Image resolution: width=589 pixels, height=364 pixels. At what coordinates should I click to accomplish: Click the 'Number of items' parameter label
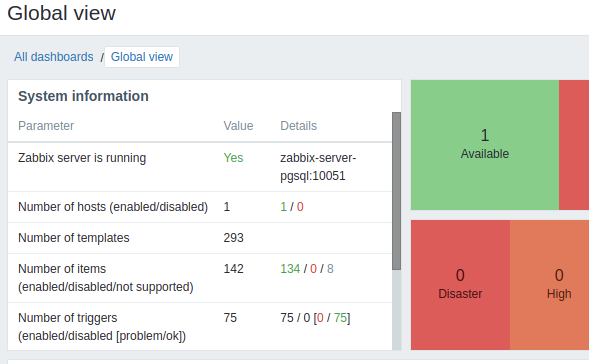(x=106, y=278)
